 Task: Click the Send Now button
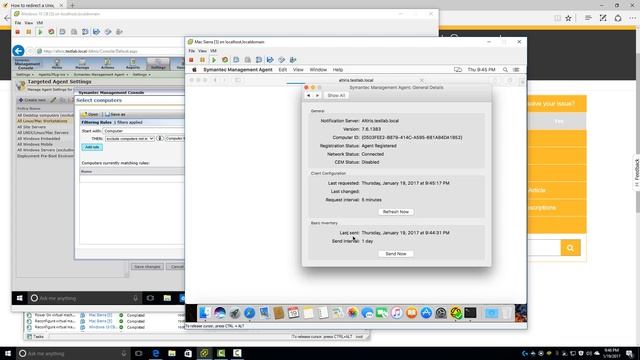[396, 254]
